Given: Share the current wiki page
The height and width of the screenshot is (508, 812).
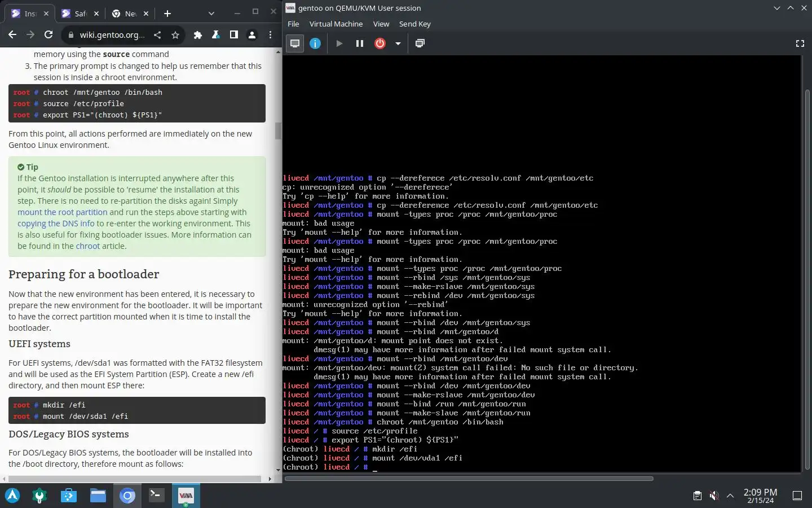Looking at the screenshot, I should tap(157, 35).
